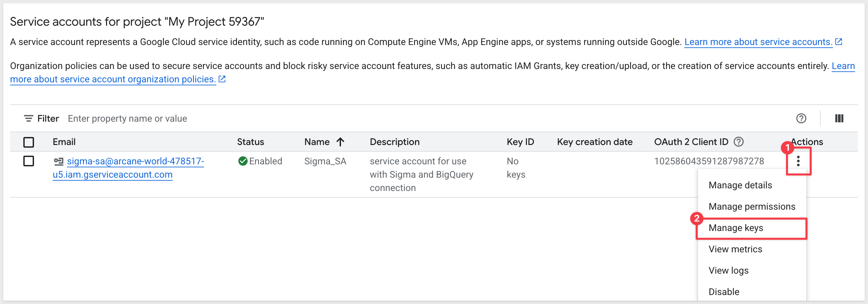Open View metrics from the actions menu
Image resolution: width=868 pixels, height=304 pixels.
735,249
